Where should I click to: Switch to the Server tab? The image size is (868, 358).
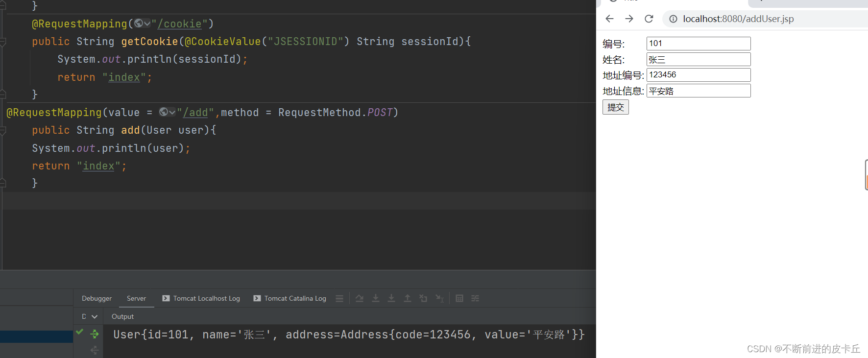[136, 298]
